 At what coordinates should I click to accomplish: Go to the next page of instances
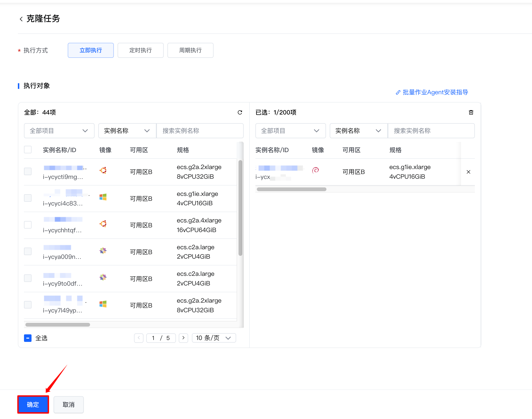click(x=183, y=338)
